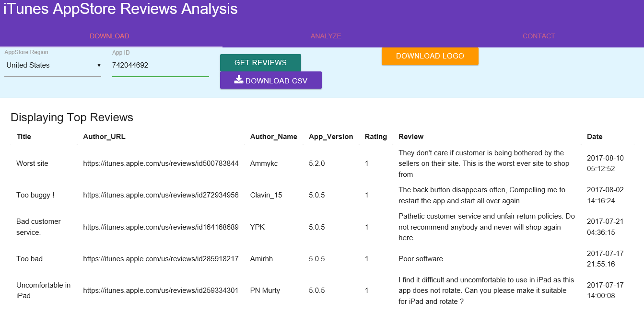Viewport: 644px width, 313px height.
Task: Click the 'AppStore Region' field label
Action: pos(26,52)
